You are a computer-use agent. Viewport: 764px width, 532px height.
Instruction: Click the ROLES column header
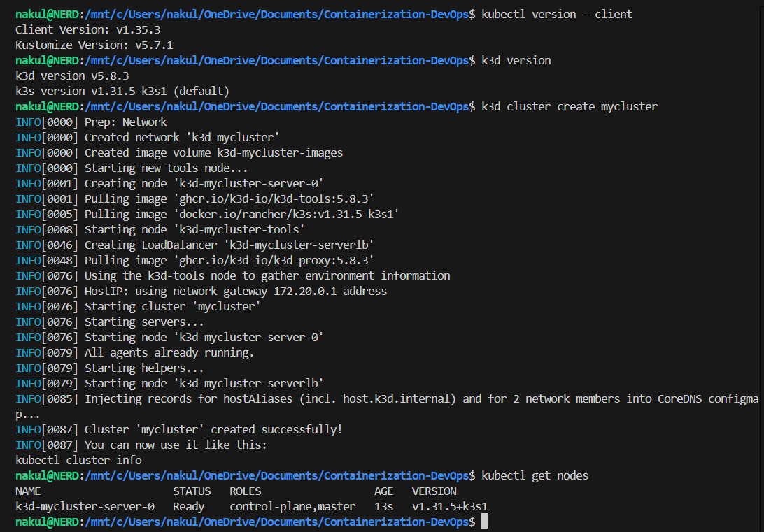pyautogui.click(x=246, y=491)
